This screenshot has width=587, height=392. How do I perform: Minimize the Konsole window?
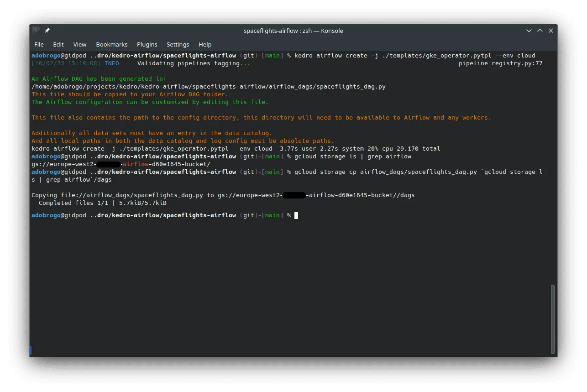[x=529, y=31]
